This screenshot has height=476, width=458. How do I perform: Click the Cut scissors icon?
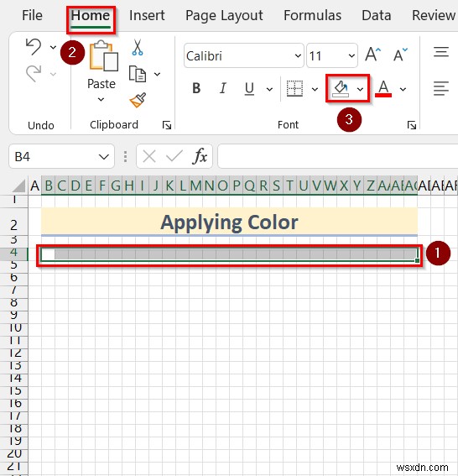[x=138, y=48]
